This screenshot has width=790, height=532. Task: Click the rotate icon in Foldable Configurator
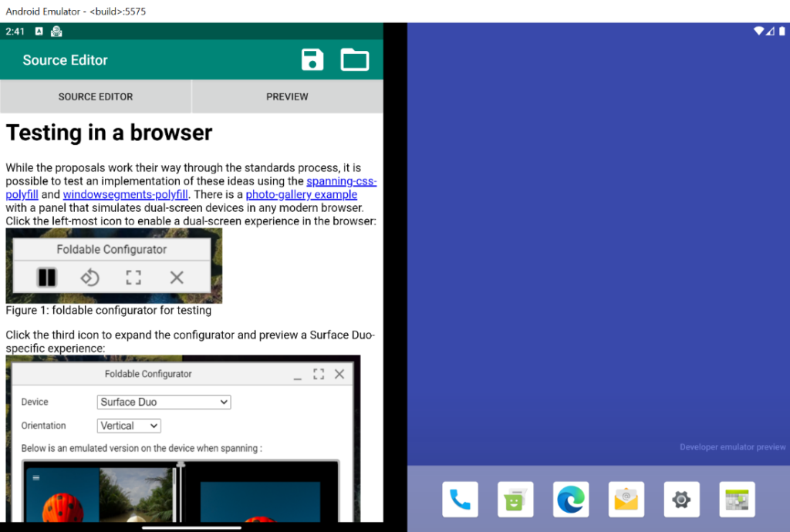point(89,277)
